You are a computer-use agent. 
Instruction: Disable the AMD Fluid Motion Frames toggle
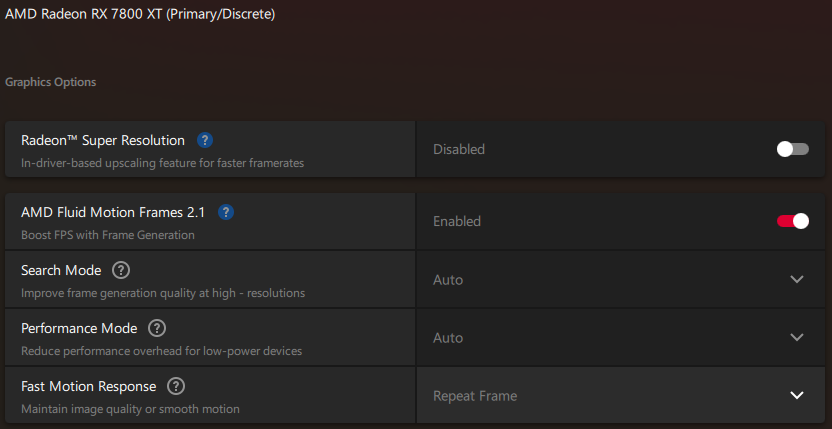click(x=793, y=221)
